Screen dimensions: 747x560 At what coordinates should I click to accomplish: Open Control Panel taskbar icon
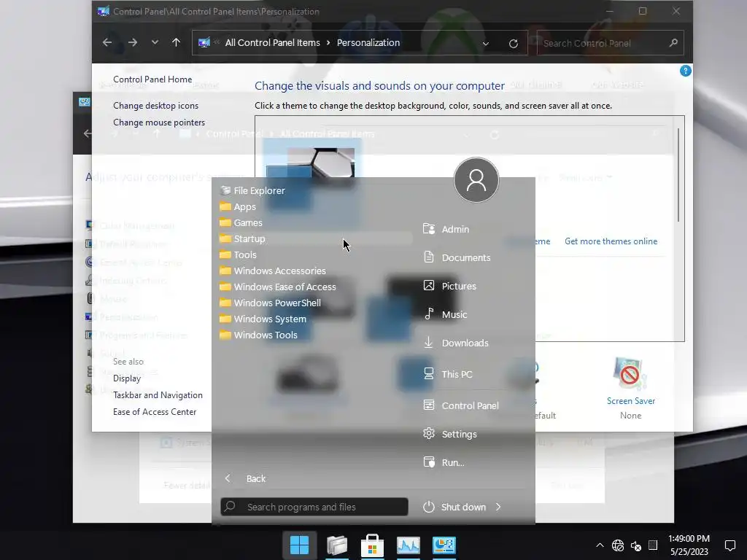(444, 545)
